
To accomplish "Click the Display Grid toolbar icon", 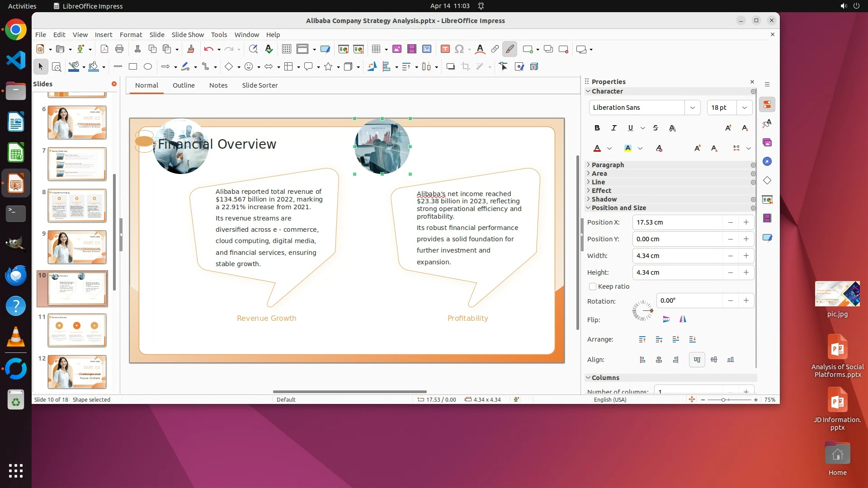I will click(286, 49).
